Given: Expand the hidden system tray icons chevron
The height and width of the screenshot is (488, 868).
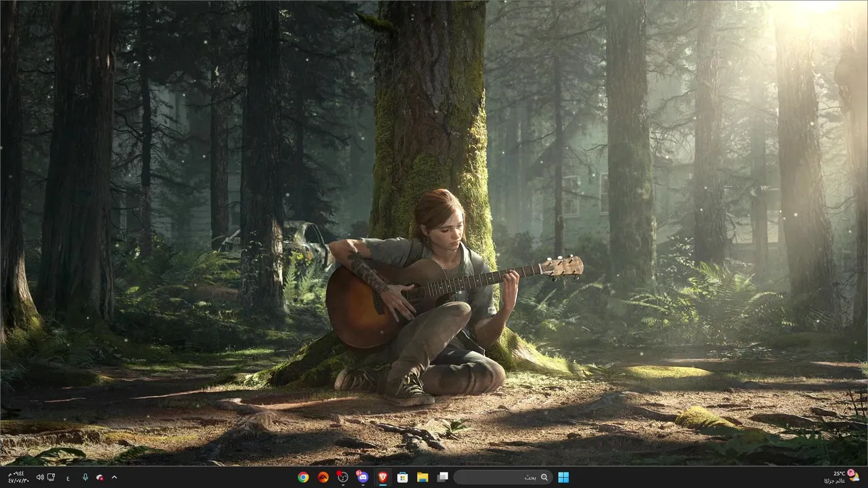Looking at the screenshot, I should pos(114,477).
